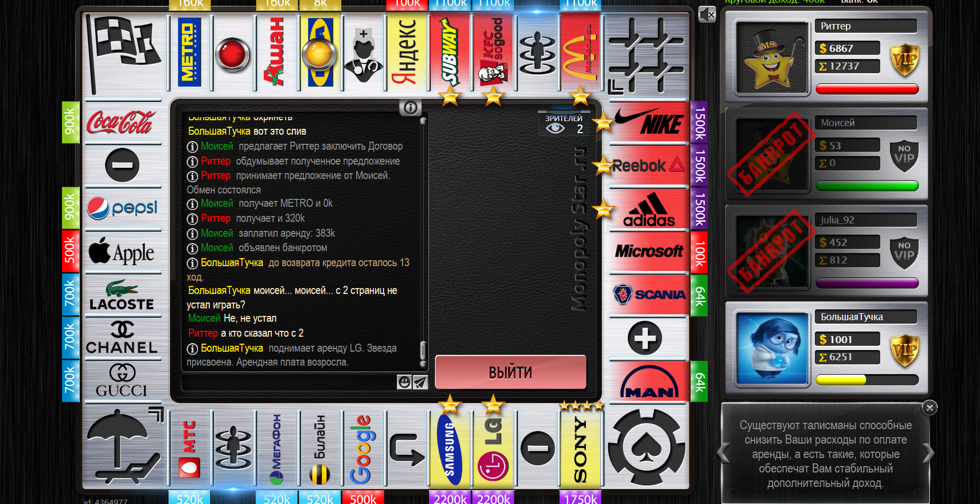Image resolution: width=980 pixels, height=504 pixels.
Task: Select the Nike property cell
Action: [648, 122]
